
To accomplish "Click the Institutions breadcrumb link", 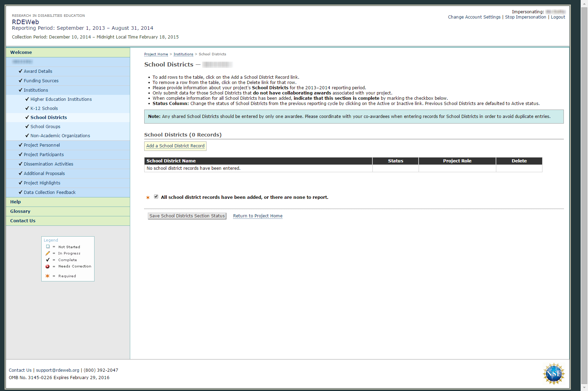I will 183,54.
